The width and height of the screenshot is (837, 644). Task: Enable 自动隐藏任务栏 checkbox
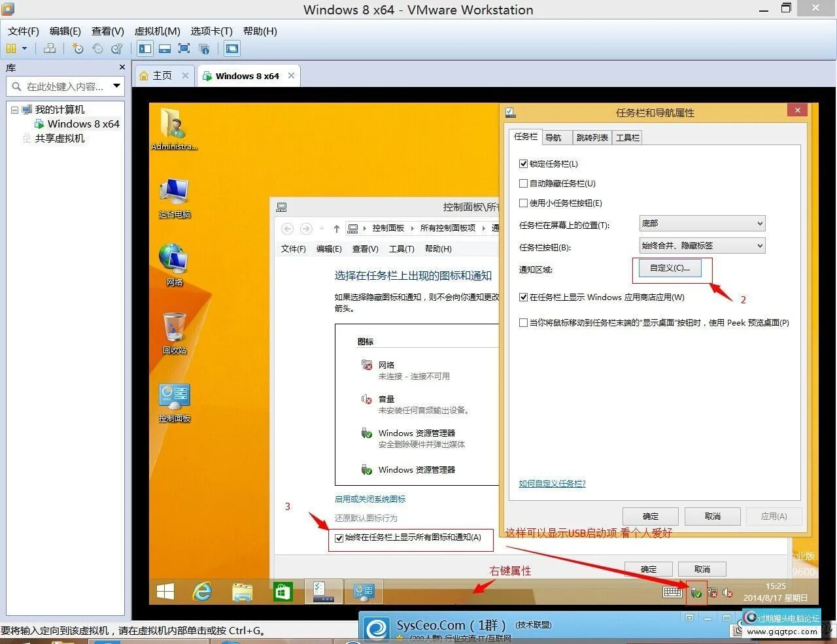point(523,184)
